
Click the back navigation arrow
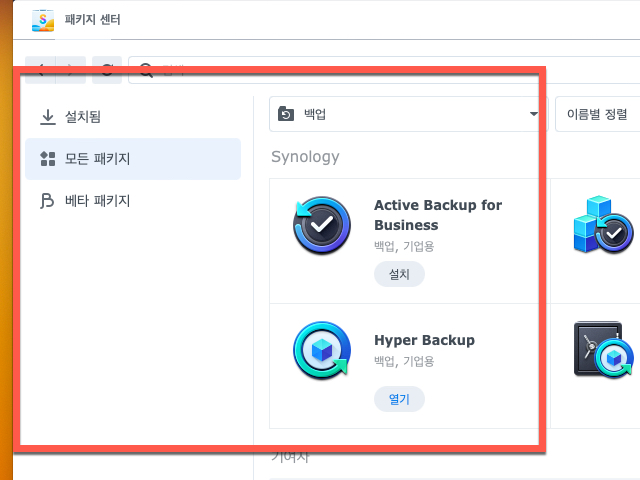40,70
